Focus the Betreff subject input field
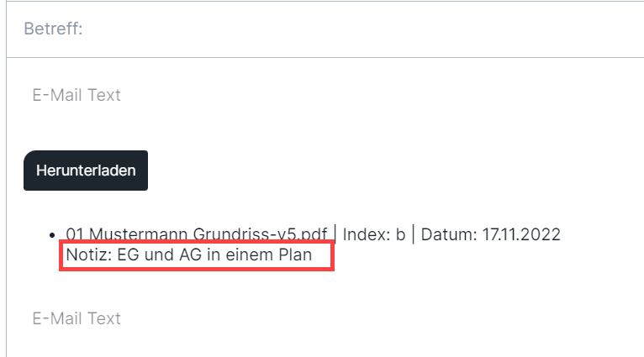 click(325, 29)
